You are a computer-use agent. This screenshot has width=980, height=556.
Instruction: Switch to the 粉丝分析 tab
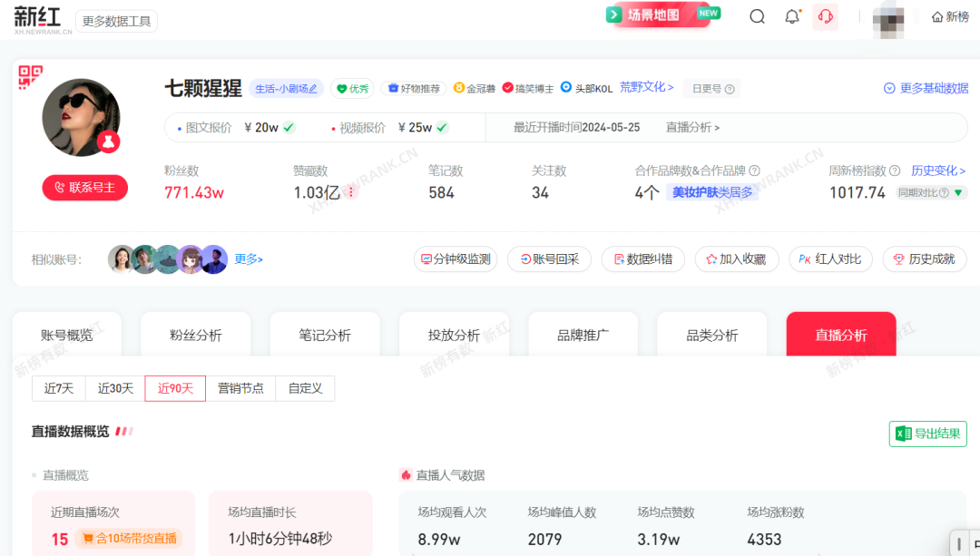(196, 335)
